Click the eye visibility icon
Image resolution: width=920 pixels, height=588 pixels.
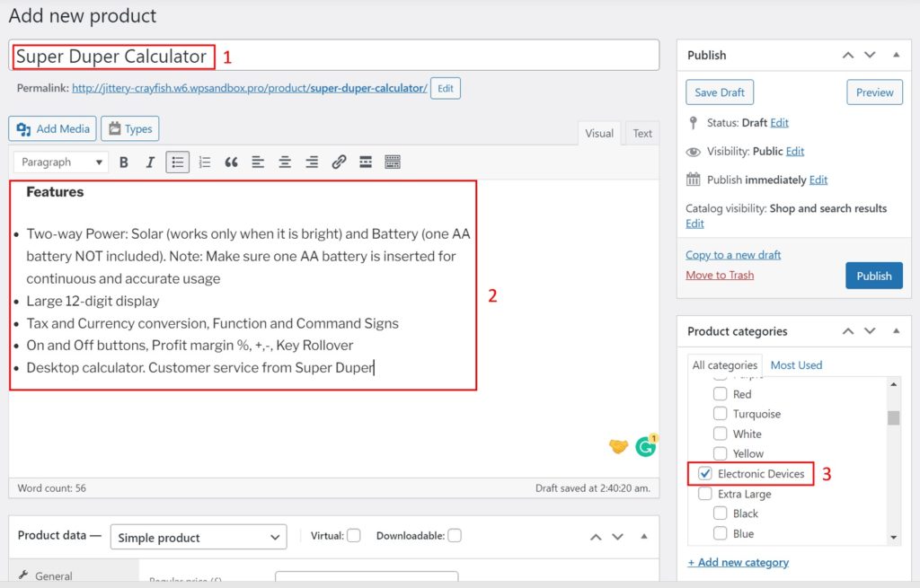tap(693, 152)
